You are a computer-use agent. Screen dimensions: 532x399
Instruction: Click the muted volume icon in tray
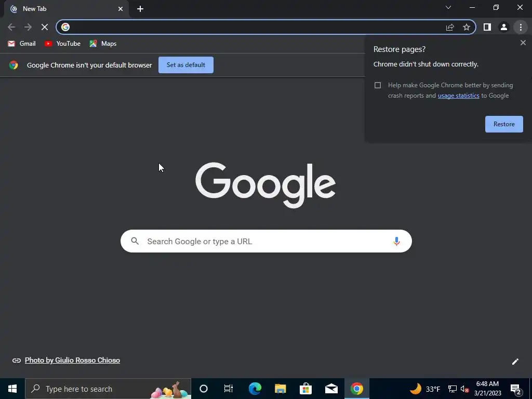465,389
